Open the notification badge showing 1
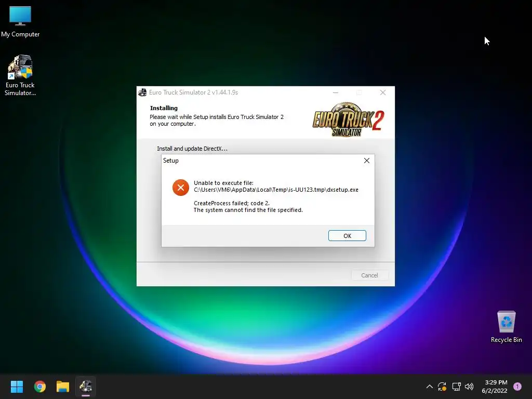532x399 pixels. pos(517,387)
